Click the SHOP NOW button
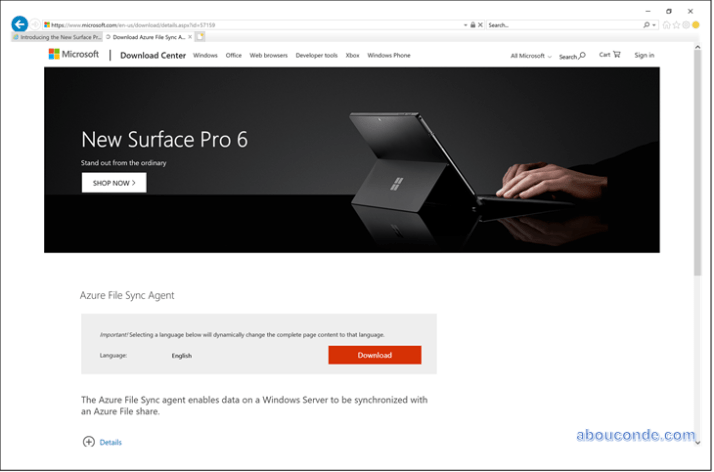This screenshot has height=472, width=714. click(114, 183)
